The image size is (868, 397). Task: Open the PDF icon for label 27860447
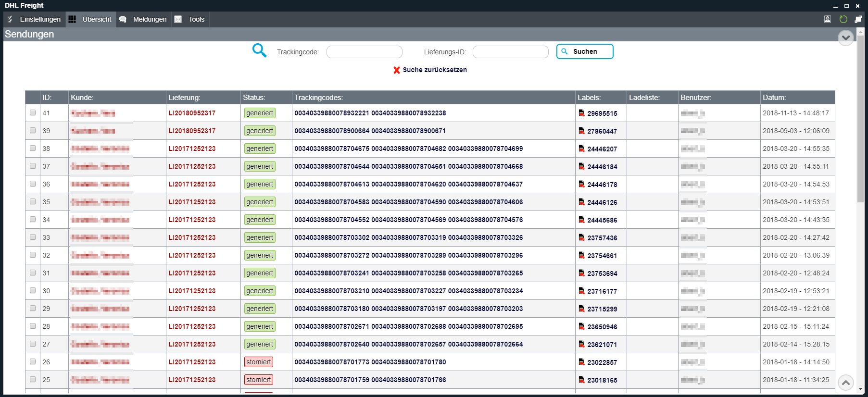[581, 131]
